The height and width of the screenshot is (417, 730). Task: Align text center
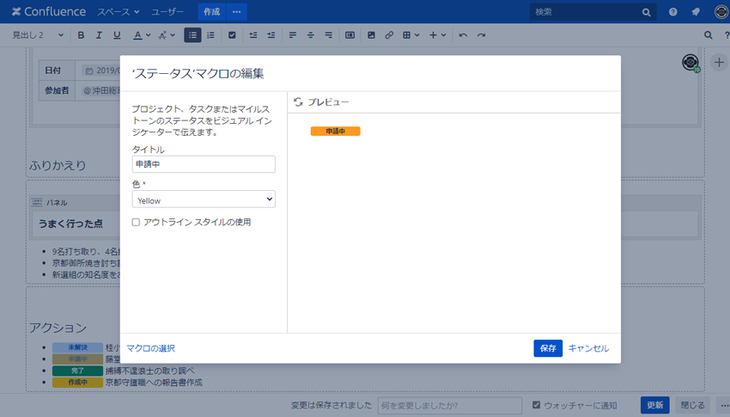[x=311, y=35]
